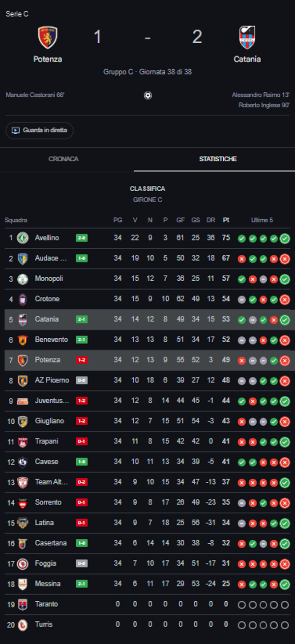Click Avellino's crest in the standings
The image size is (295, 644).
point(23,238)
